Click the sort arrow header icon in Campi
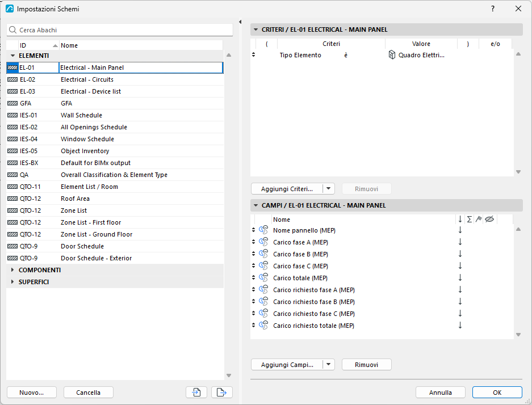Screen dimensions: 532x405 460,220
